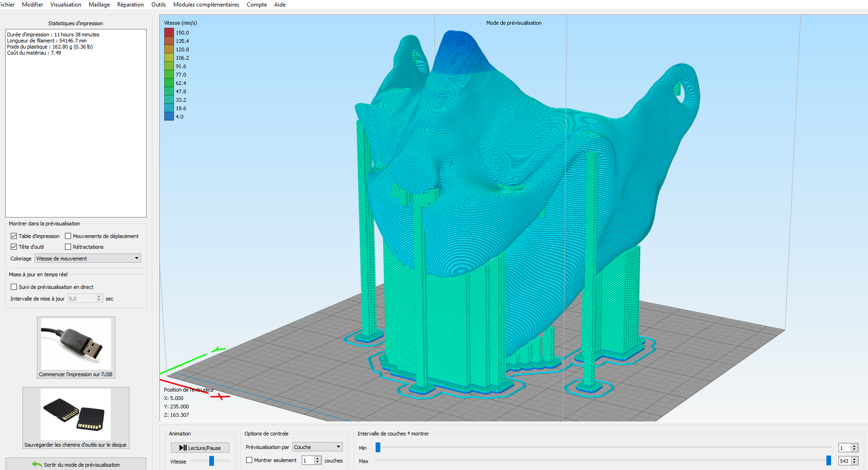
Task: Click the blue 4.0 speed legend swatch
Action: 169,117
